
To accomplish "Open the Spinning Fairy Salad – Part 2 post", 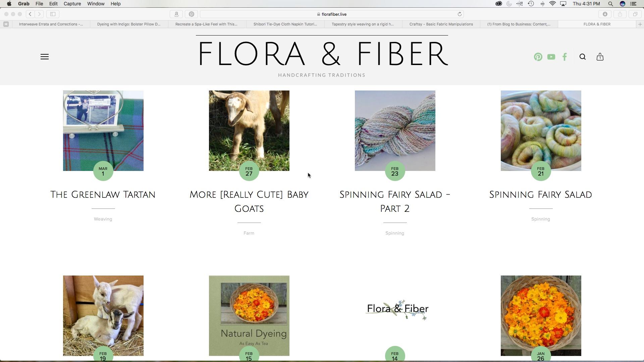I will coord(395,202).
